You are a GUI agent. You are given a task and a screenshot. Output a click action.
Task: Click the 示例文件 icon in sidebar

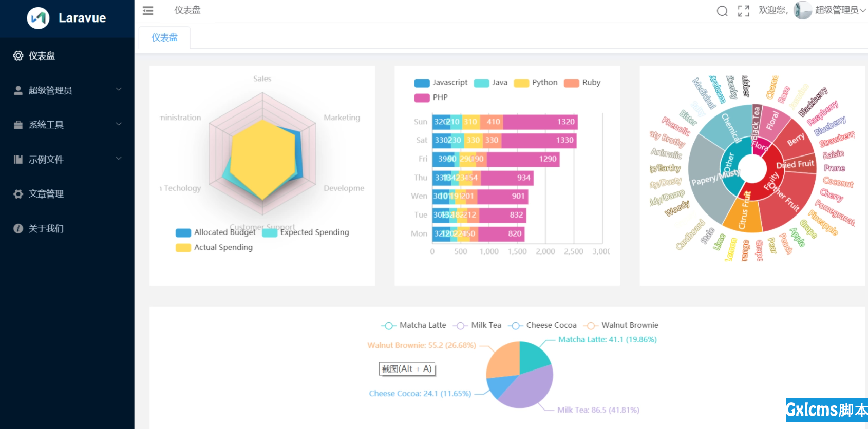coord(18,159)
